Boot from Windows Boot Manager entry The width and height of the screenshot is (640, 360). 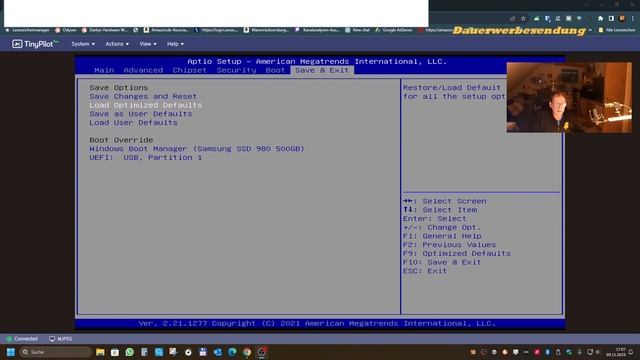click(x=197, y=149)
